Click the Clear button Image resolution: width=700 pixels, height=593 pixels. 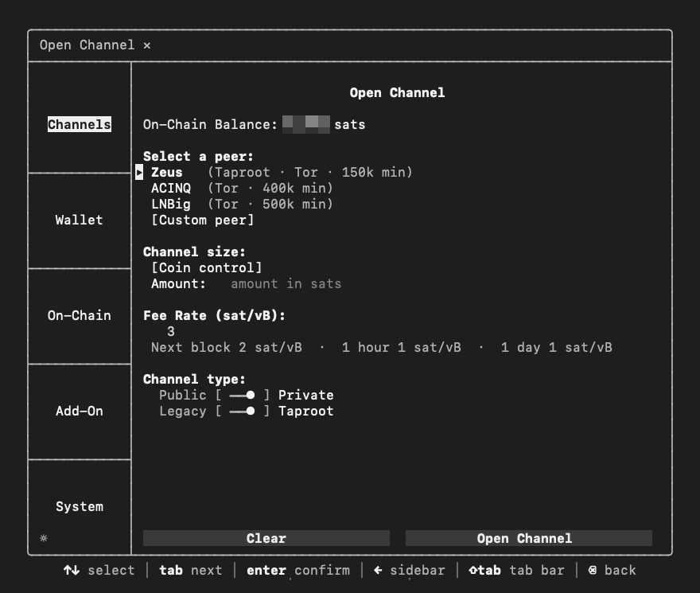266,538
